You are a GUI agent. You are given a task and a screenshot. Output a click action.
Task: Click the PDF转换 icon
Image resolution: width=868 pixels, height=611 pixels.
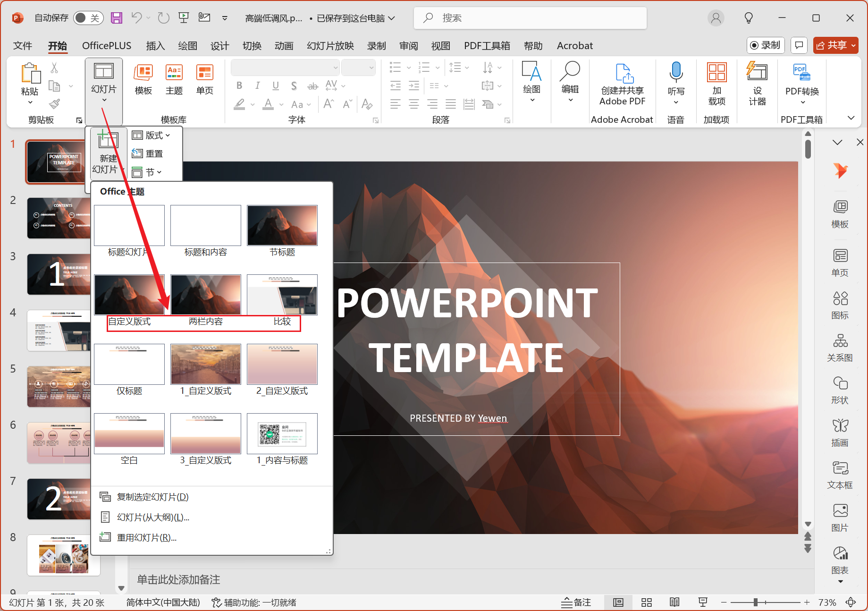[x=801, y=72]
